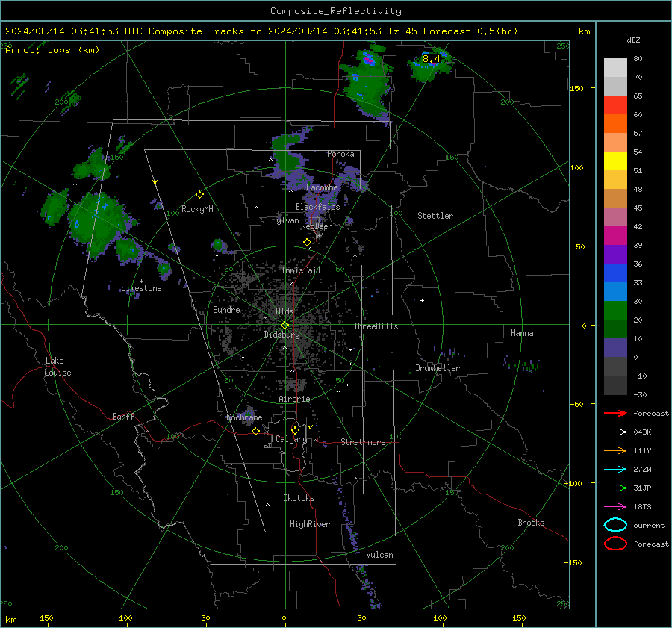Screen dimensions: 672x628
Task: Click the RockyMH label
Action: click(x=197, y=209)
